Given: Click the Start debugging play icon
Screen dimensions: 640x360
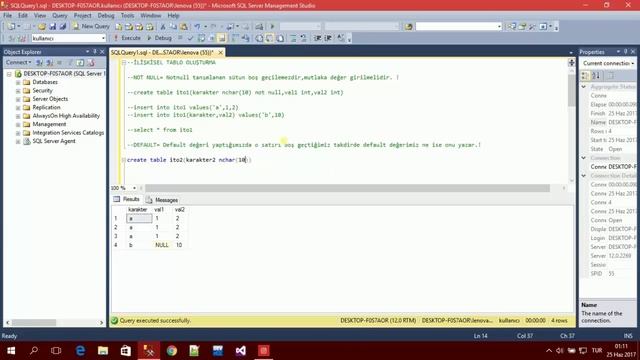Looking at the screenshot, I should coord(272,27).
